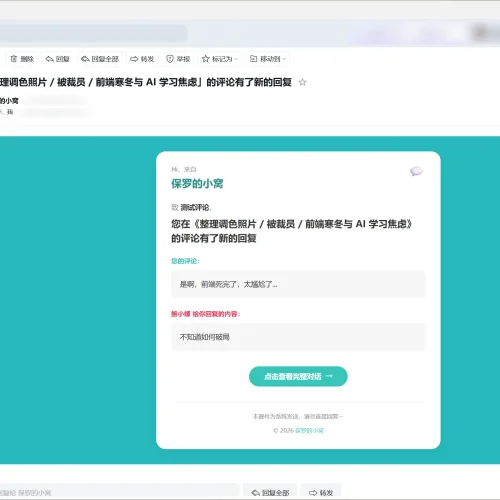Click the browser address bar
Viewport: 500px width, 500px height.
(x=93, y=33)
